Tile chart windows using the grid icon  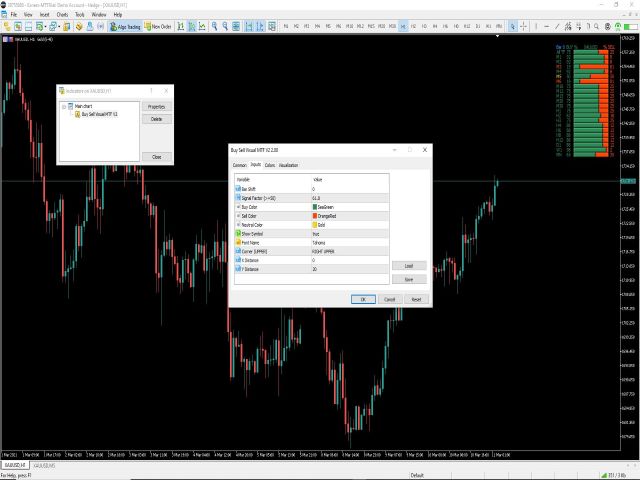tap(236, 27)
